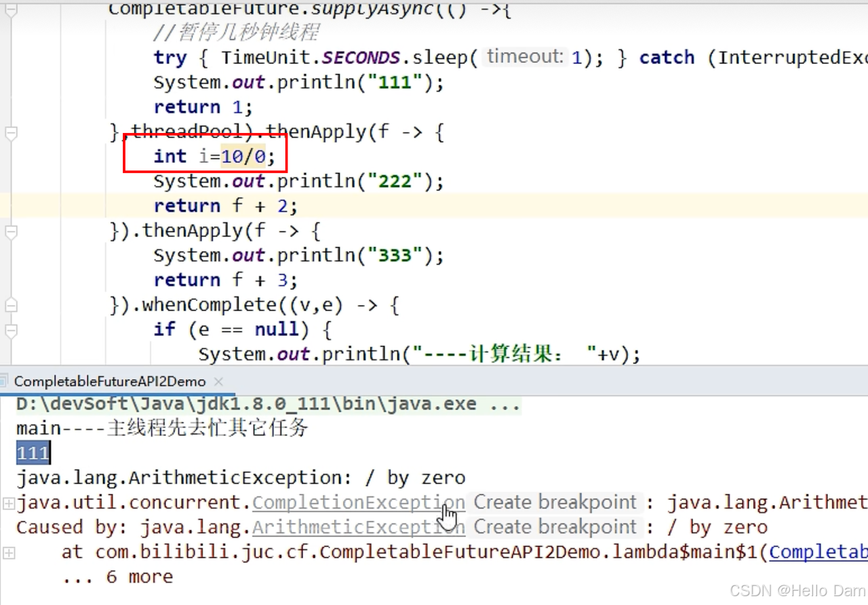
Task: Place the cursor on 'return f + 3;'
Action: point(226,280)
